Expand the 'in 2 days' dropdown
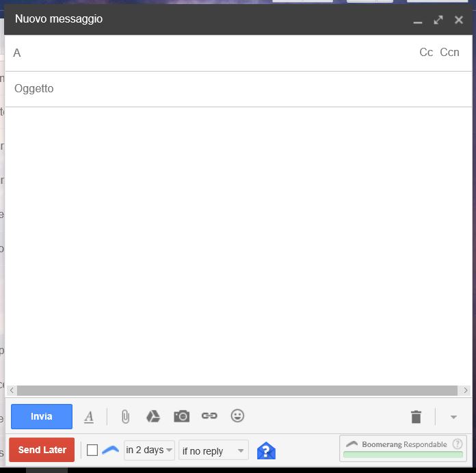Image resolution: width=476 pixels, height=473 pixels. point(149,450)
